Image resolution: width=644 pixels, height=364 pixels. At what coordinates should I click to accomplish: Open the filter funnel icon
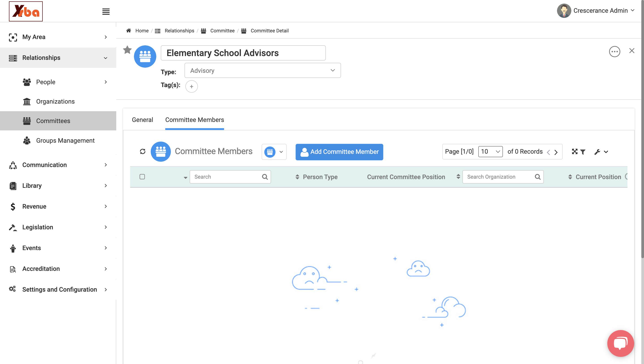click(583, 152)
